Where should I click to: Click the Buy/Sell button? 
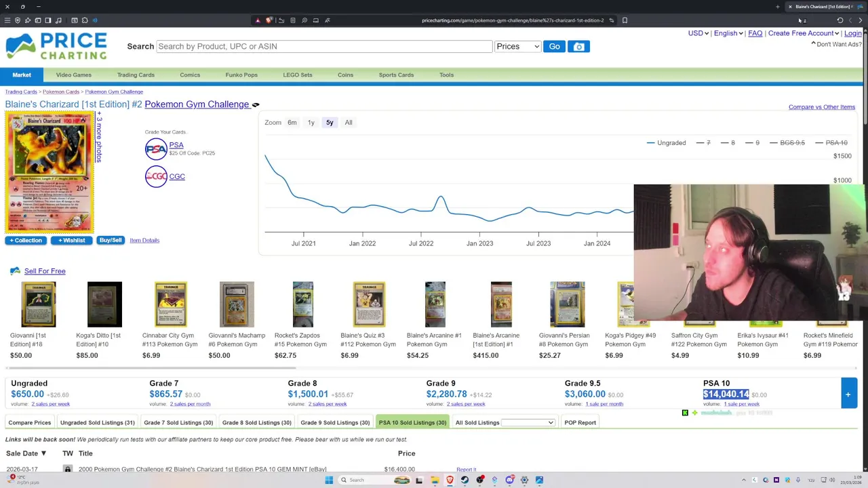click(110, 241)
